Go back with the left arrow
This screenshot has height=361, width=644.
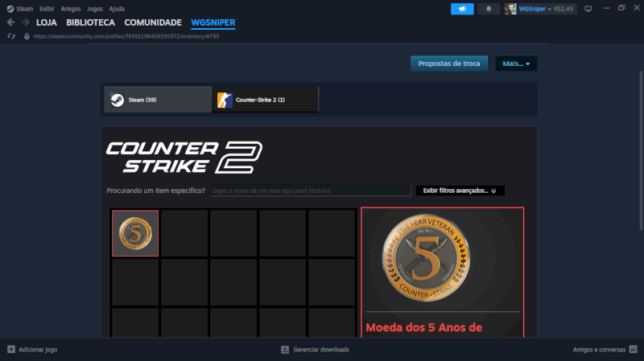click(x=11, y=23)
